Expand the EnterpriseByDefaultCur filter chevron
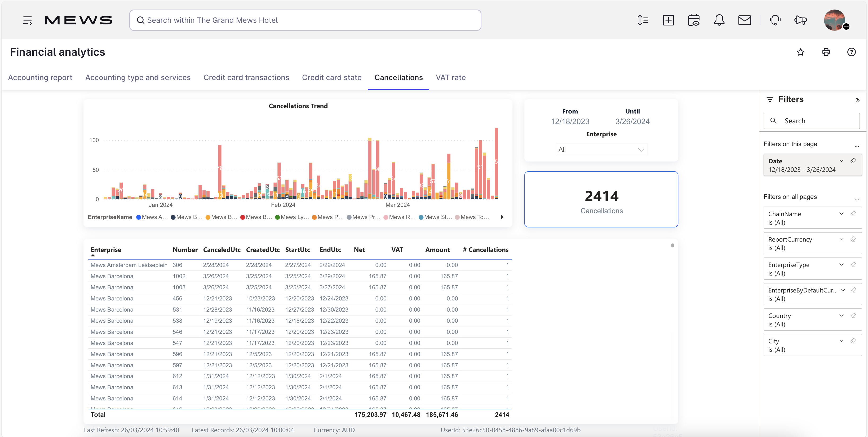 (x=843, y=290)
